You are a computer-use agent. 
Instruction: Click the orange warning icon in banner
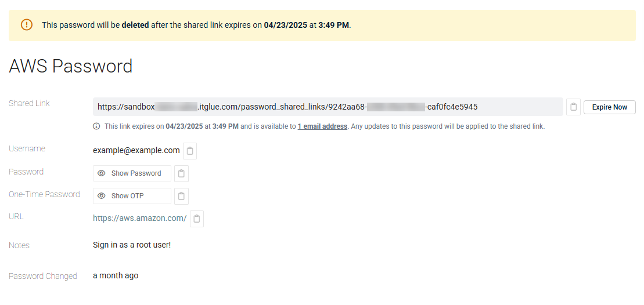tap(26, 25)
